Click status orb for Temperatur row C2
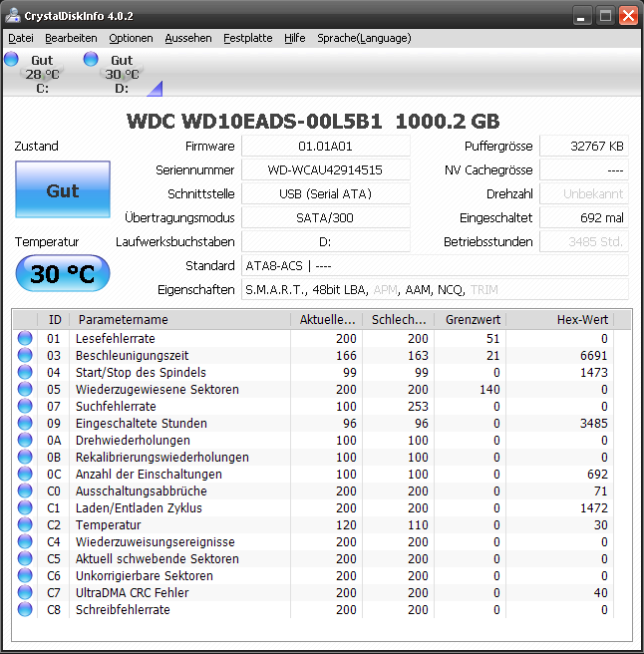The image size is (644, 654). click(x=25, y=524)
